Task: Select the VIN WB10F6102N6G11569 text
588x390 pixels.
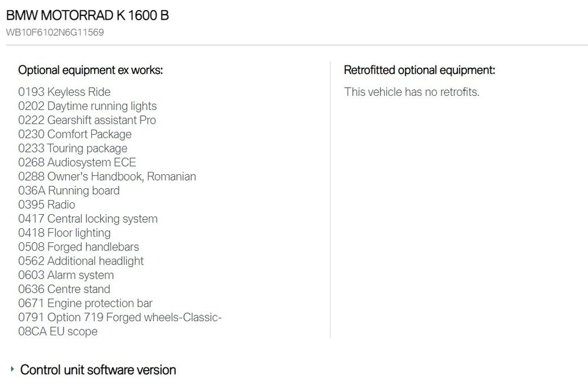Action: 55,32
